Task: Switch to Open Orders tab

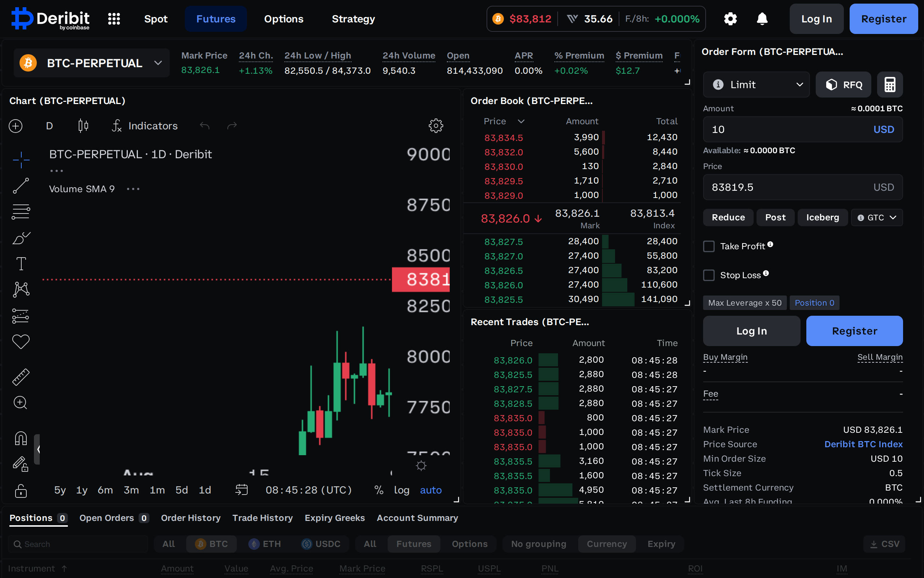Action: pos(114,518)
